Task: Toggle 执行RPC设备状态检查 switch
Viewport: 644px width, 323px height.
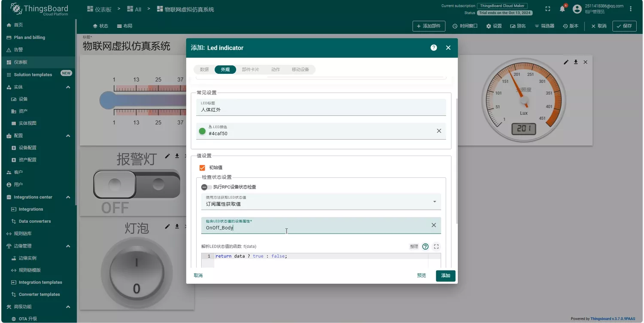Action: tap(207, 187)
